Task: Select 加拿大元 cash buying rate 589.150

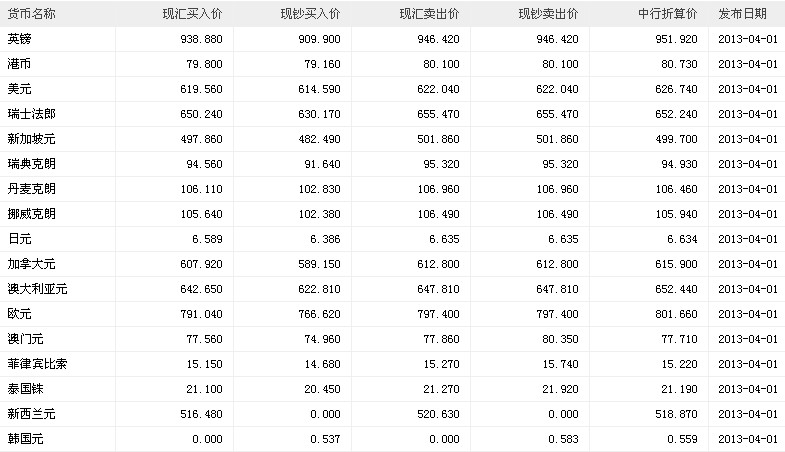Action: pos(318,264)
